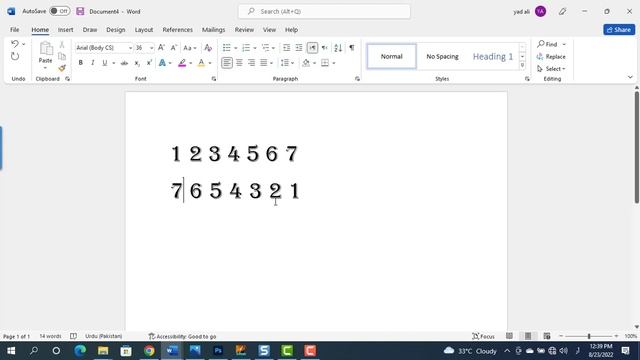Align paragraph text to the right
This screenshot has height=360, width=640.
[251, 63]
